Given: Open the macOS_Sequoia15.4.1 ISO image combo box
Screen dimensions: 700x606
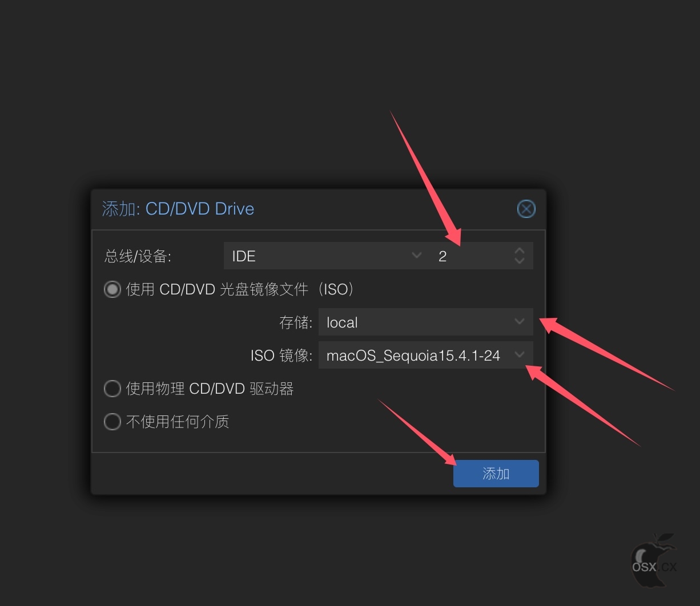Looking at the screenshot, I should (425, 355).
